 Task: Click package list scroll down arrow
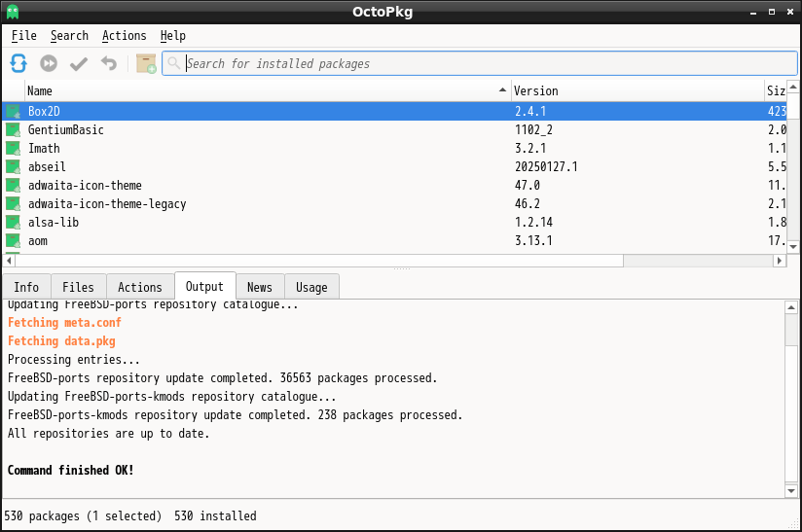[793, 246]
